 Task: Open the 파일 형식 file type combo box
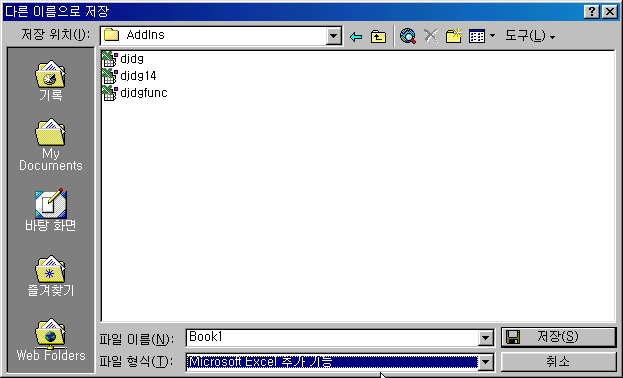(340, 362)
